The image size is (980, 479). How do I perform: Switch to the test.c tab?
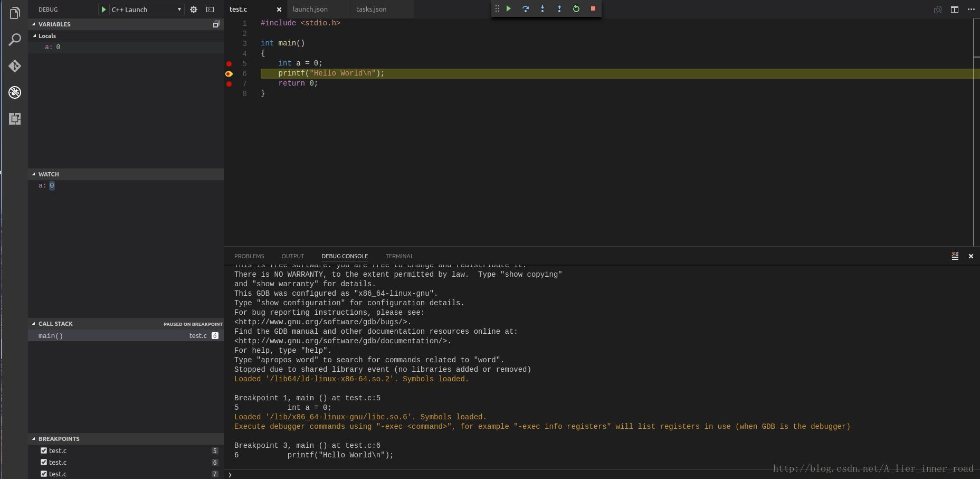[x=255, y=9]
